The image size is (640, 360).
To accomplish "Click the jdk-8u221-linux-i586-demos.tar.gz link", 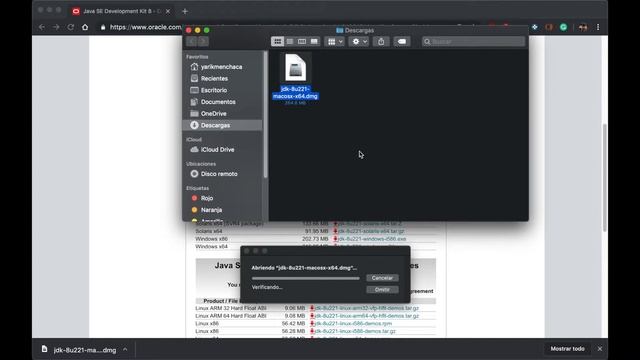I will coord(355,331).
